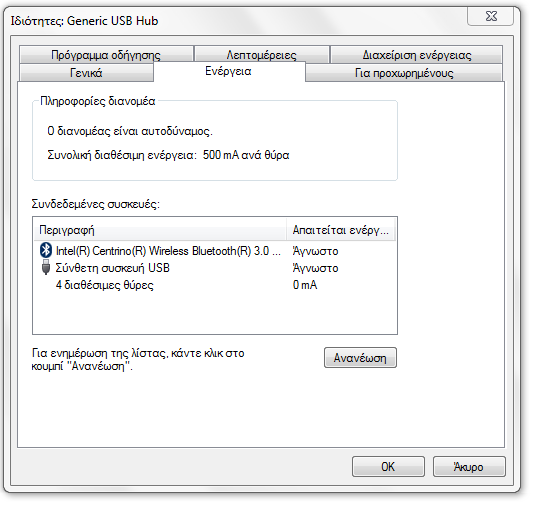Click the Ανανέωση refresh button

[x=360, y=358]
